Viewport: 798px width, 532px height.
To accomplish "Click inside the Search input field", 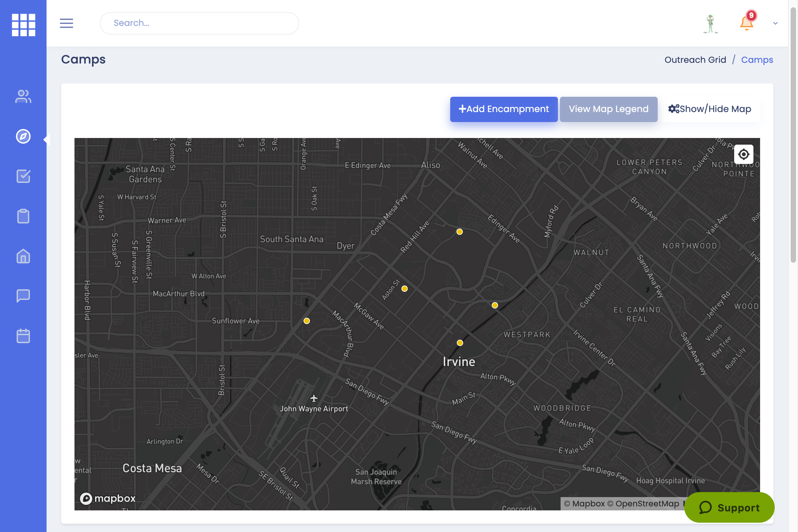I will [x=199, y=23].
